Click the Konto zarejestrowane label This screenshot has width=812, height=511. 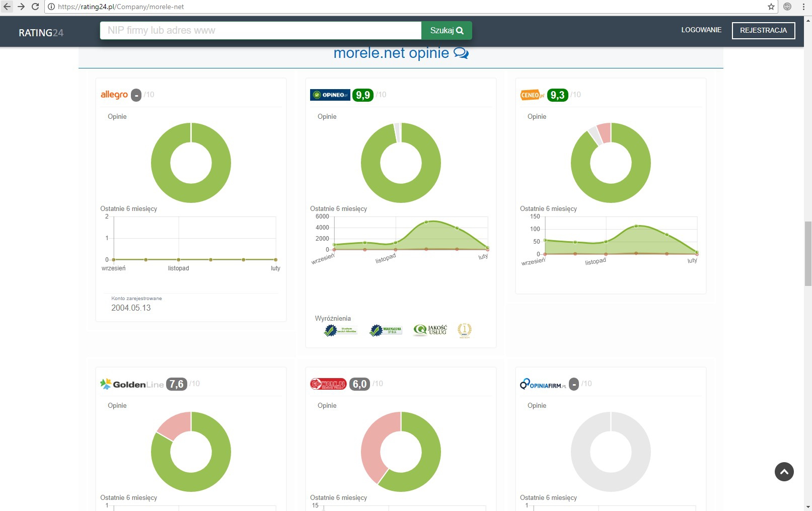click(136, 299)
